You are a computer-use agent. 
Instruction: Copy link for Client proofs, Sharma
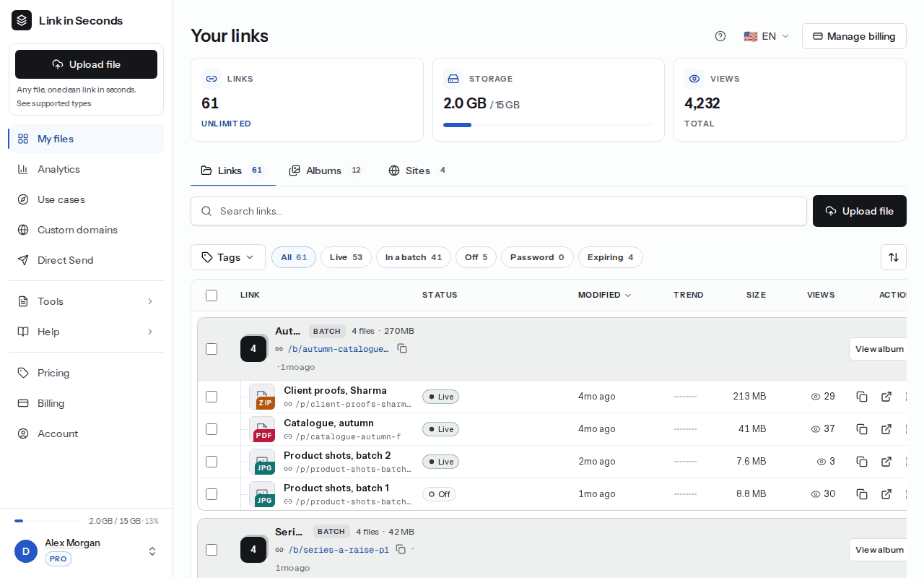point(862,397)
